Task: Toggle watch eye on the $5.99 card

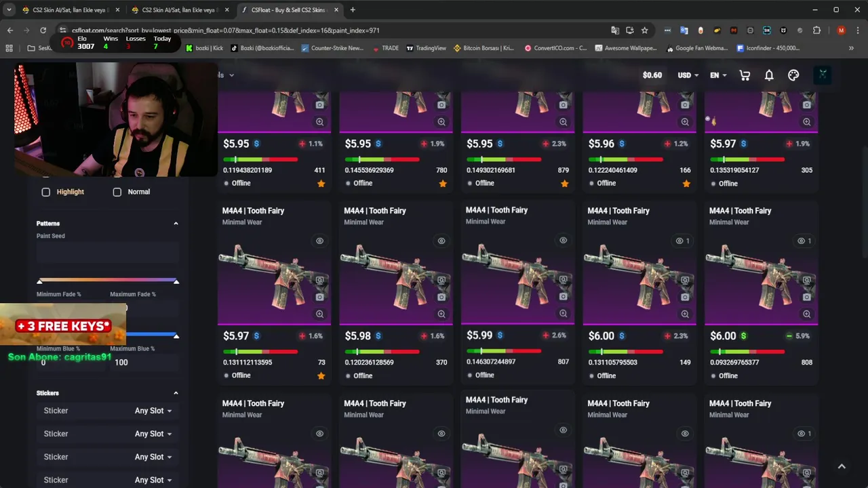Action: 563,240
